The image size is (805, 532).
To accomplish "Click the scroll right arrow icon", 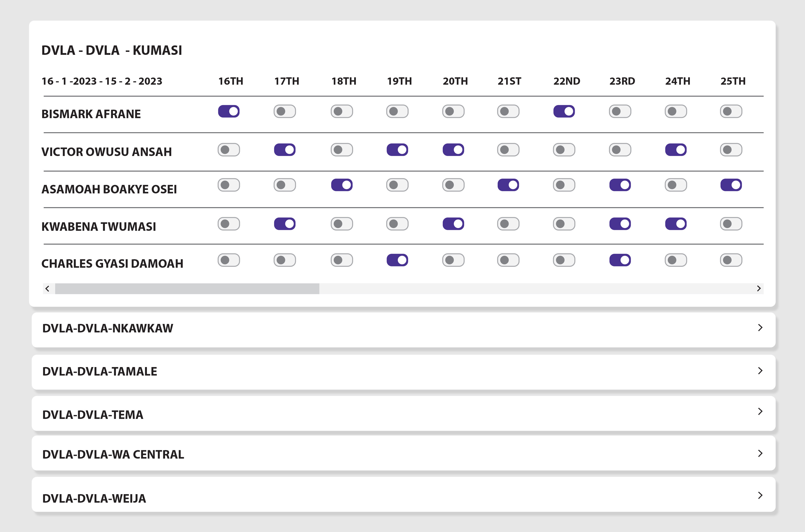I will click(x=759, y=288).
